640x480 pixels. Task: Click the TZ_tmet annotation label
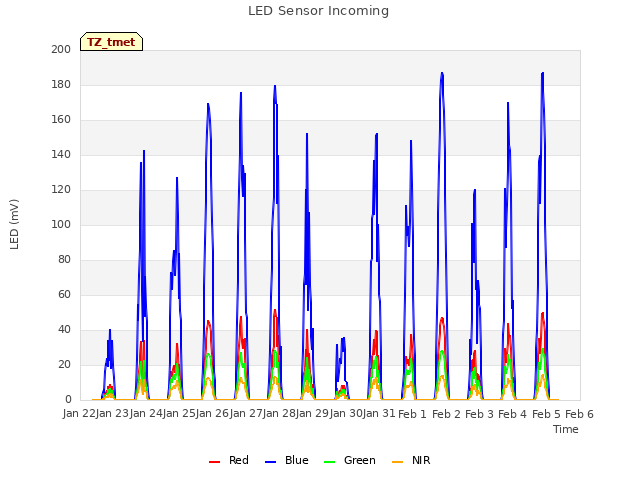(111, 42)
